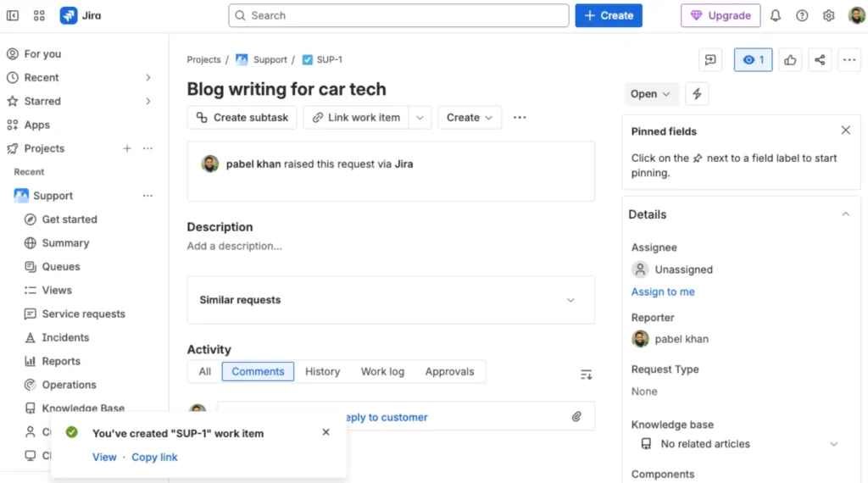
Task: Close the Pinned fields panel
Action: (x=845, y=130)
